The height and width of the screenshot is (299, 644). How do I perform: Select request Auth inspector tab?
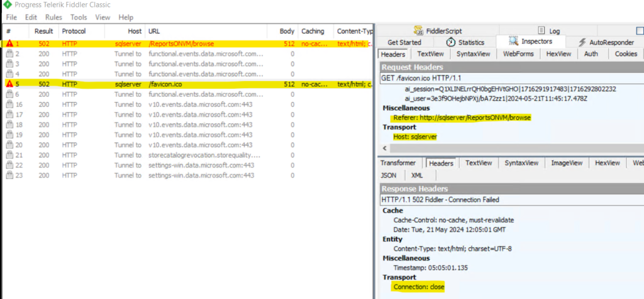[591, 54]
